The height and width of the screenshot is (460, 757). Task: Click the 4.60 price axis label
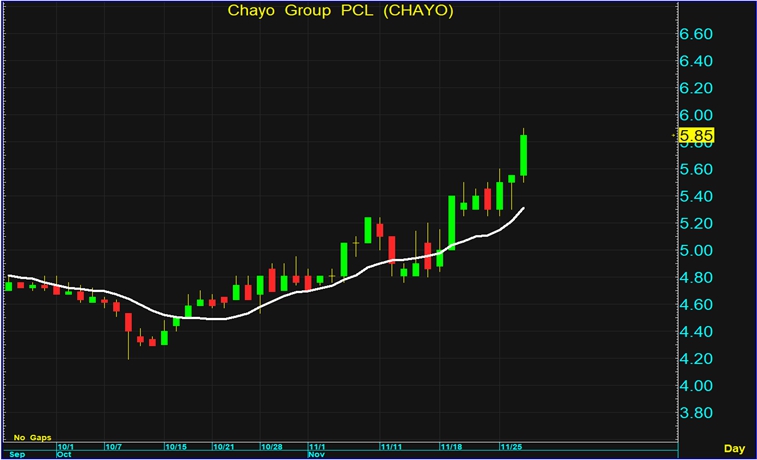pos(696,305)
